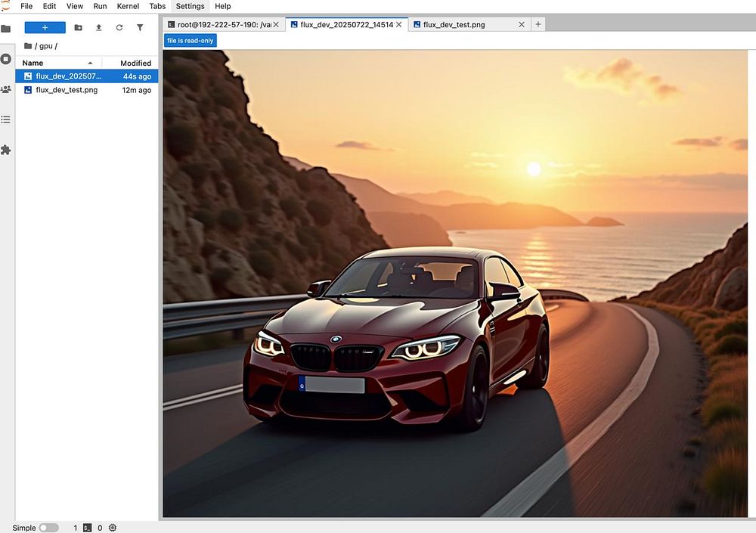Image resolution: width=756 pixels, height=533 pixels.
Task: Toggle the Simple interface mode switch
Action: pyautogui.click(x=48, y=528)
